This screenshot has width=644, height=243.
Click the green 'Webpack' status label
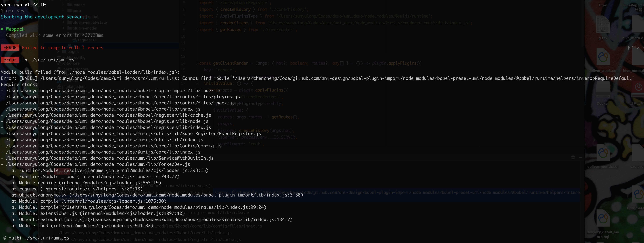tap(15, 29)
